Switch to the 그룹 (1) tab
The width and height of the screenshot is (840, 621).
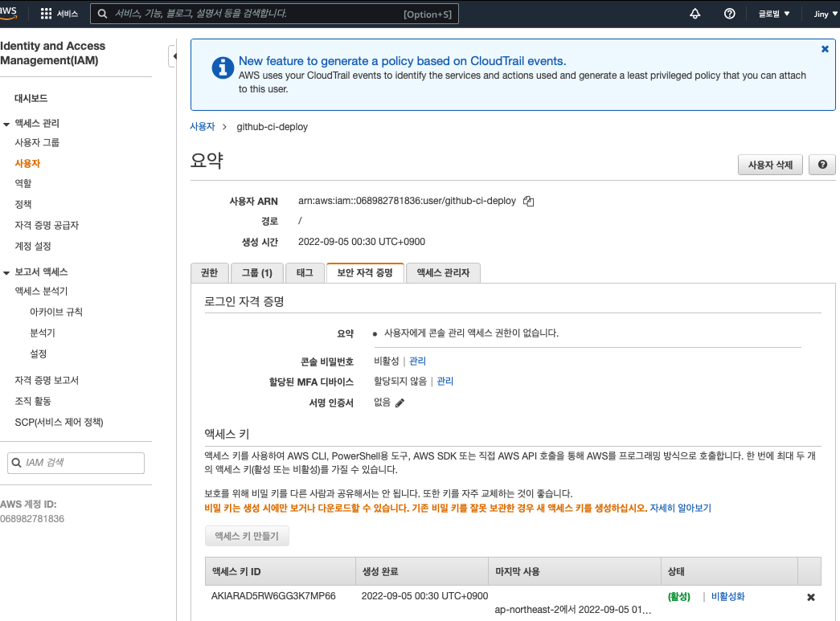point(256,273)
